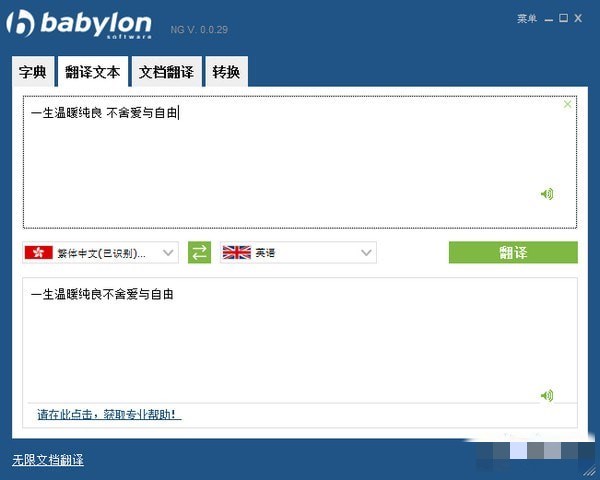Clear source text with green X

tap(567, 104)
